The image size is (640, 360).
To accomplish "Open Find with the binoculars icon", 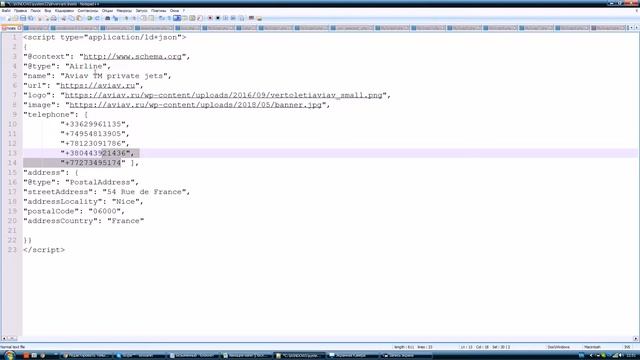I will (107, 18).
